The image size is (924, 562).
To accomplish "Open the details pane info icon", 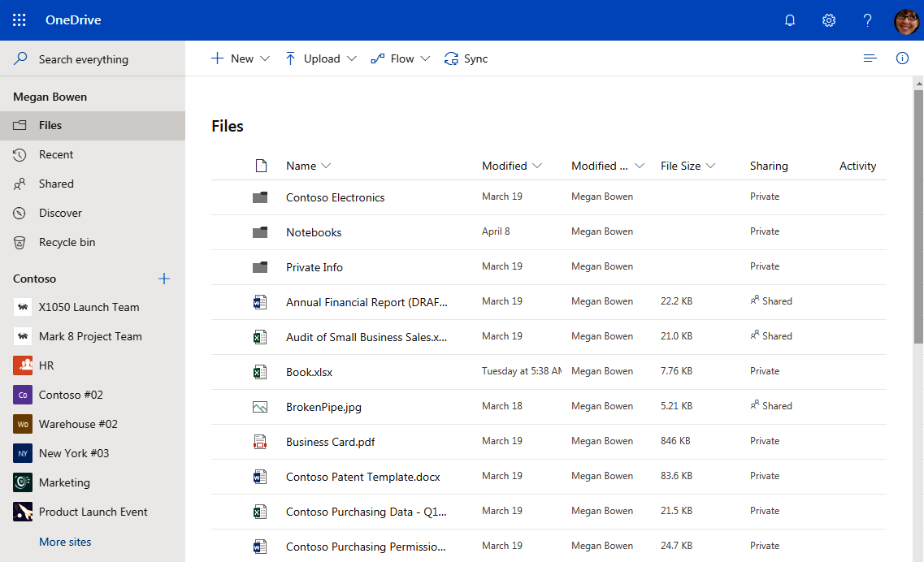I will [x=902, y=58].
